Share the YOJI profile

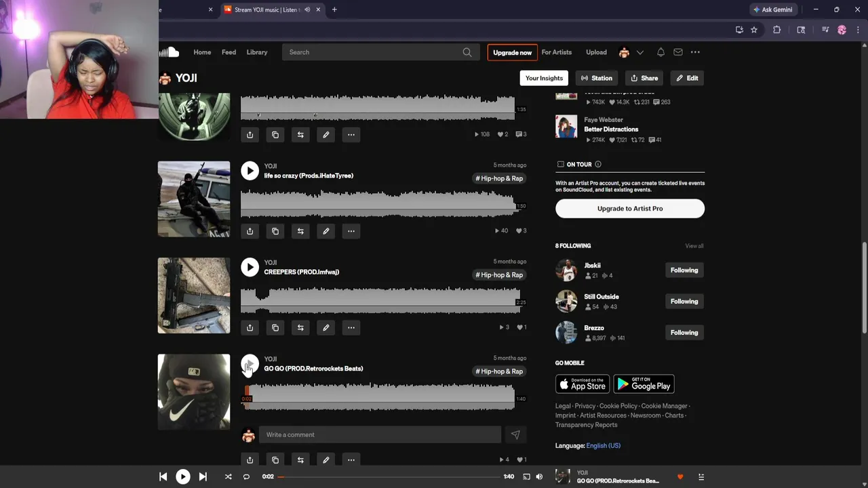click(x=644, y=78)
